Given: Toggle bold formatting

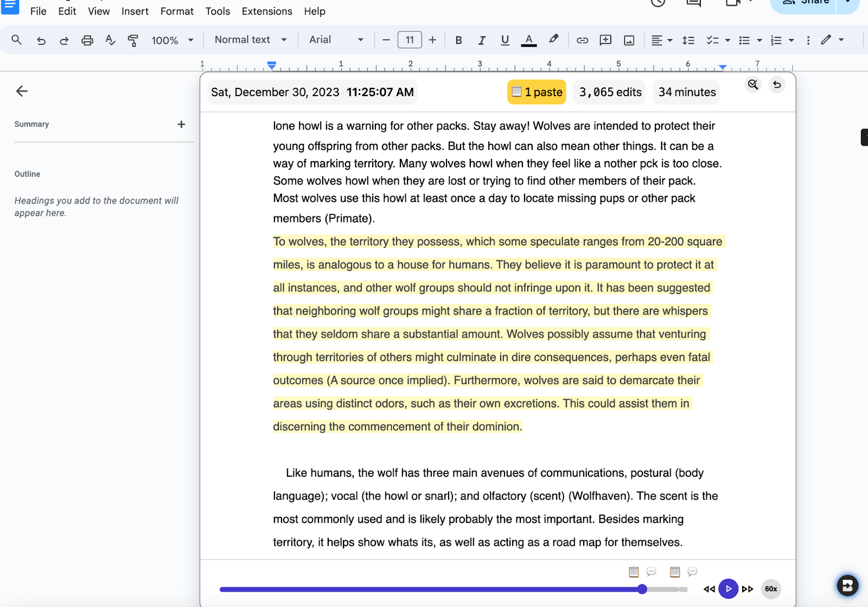Looking at the screenshot, I should [458, 40].
